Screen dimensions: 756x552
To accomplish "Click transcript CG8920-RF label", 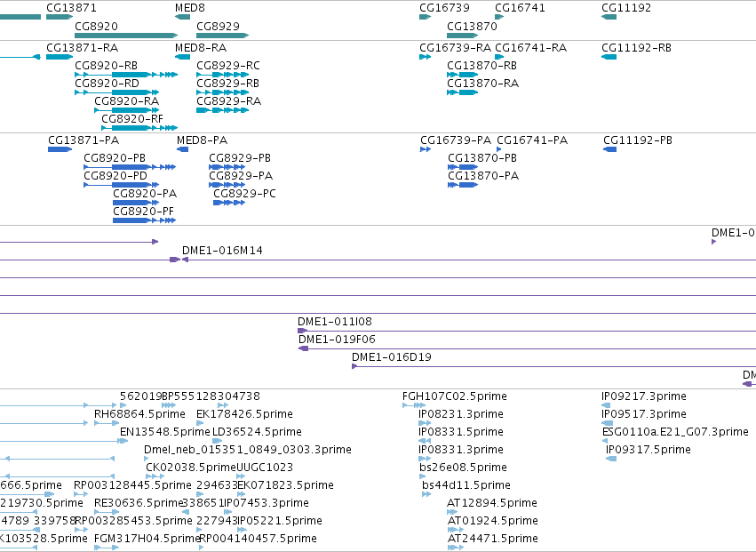I will pyautogui.click(x=132, y=119).
